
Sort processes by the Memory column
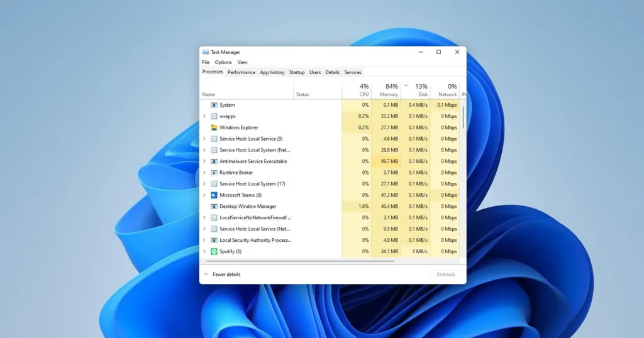click(x=388, y=90)
